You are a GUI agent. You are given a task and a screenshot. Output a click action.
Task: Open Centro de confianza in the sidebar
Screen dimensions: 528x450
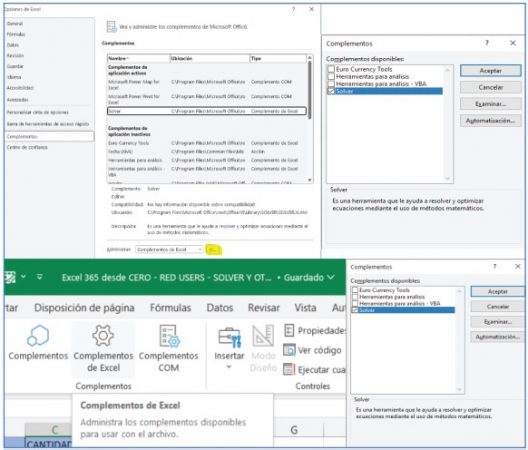click(27, 147)
